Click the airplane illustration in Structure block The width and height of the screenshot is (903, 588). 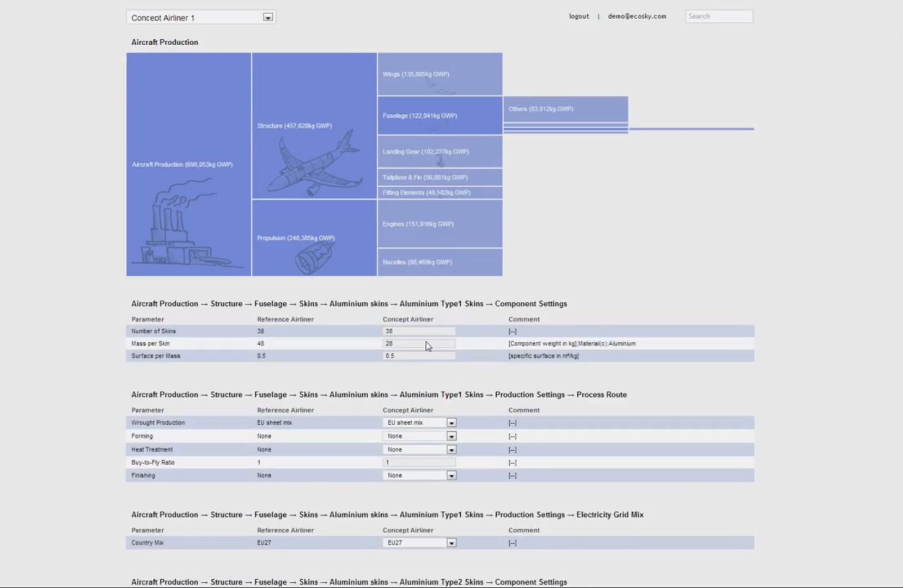pos(314,165)
